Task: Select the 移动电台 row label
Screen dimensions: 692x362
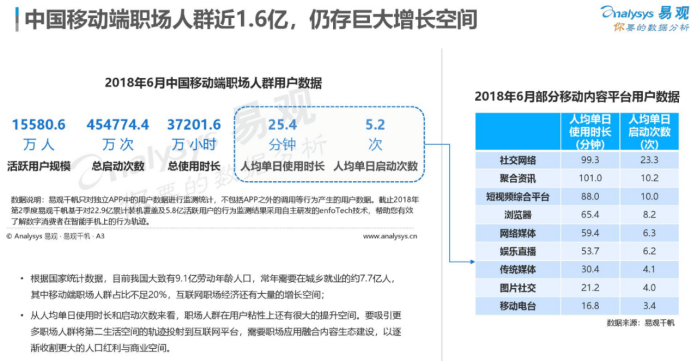Action: (x=518, y=306)
